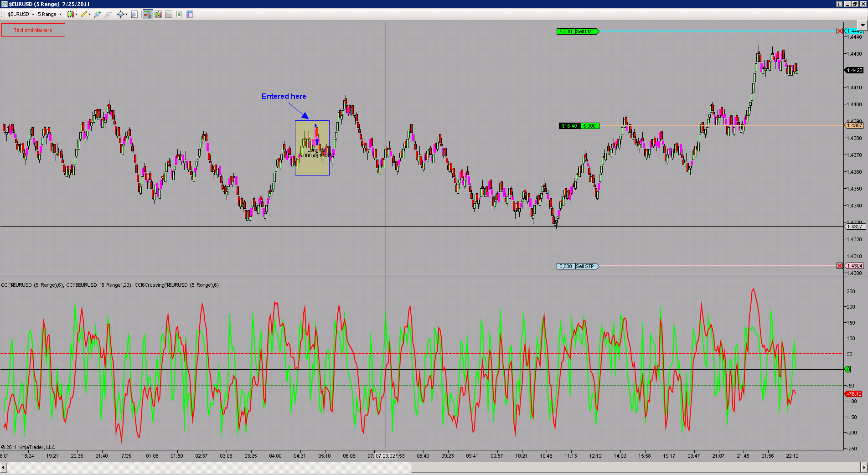Click the 'Entered here' chart annotation
Screen dimensions: 868x475
pyautogui.click(x=284, y=96)
